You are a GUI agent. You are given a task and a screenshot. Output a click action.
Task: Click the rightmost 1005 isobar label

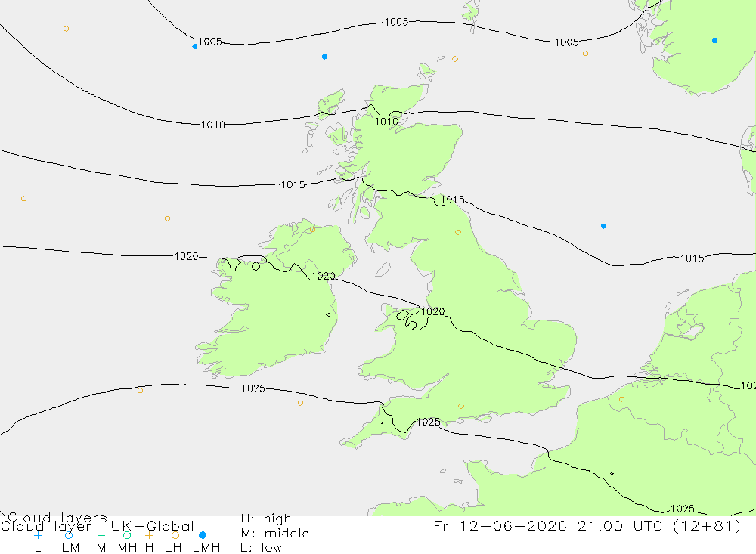pyautogui.click(x=566, y=42)
